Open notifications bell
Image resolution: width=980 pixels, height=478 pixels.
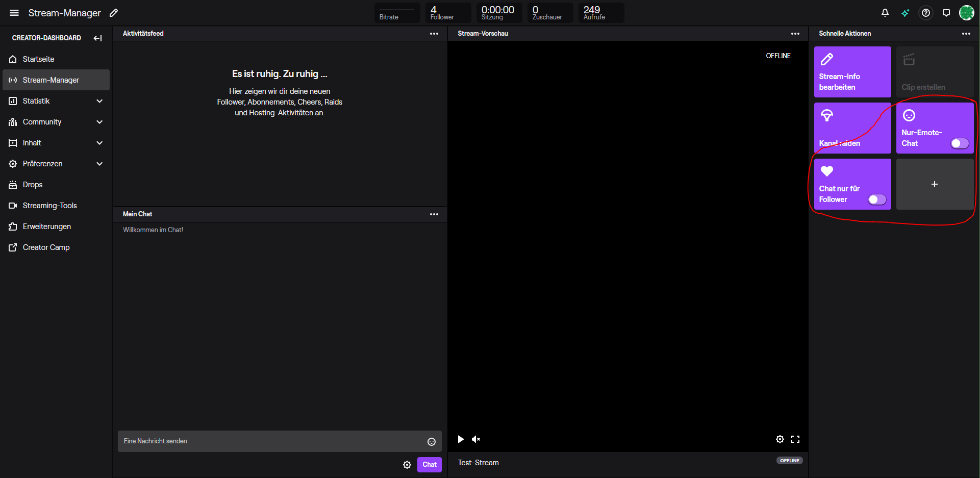(x=885, y=13)
